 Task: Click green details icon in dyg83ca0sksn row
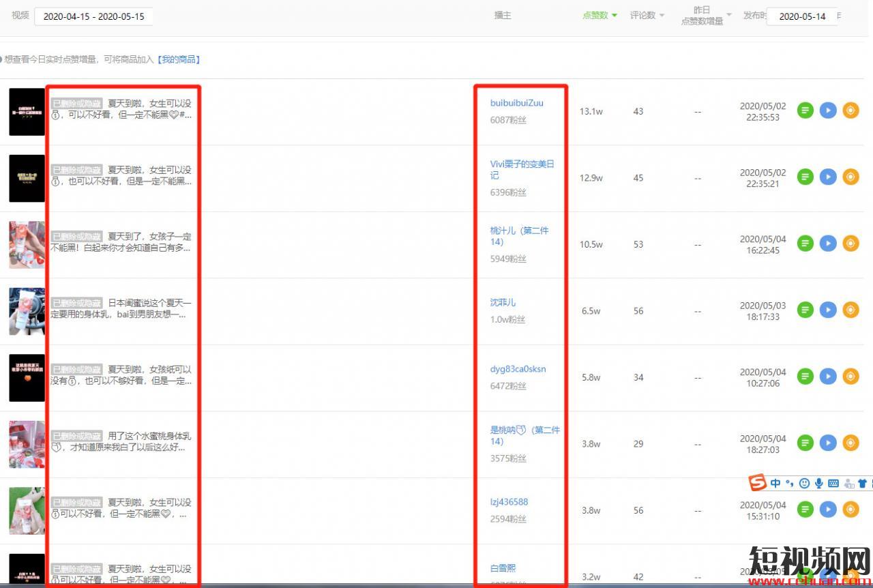805,377
